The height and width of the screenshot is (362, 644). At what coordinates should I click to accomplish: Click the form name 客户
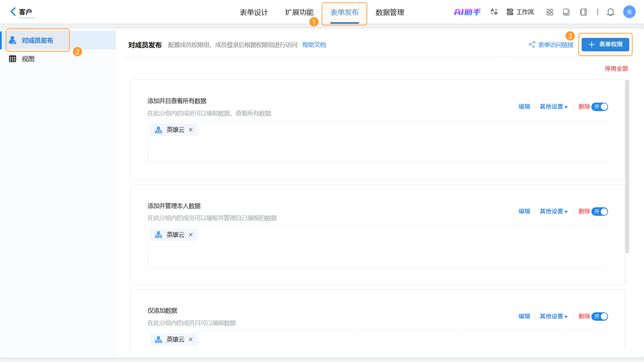point(25,12)
